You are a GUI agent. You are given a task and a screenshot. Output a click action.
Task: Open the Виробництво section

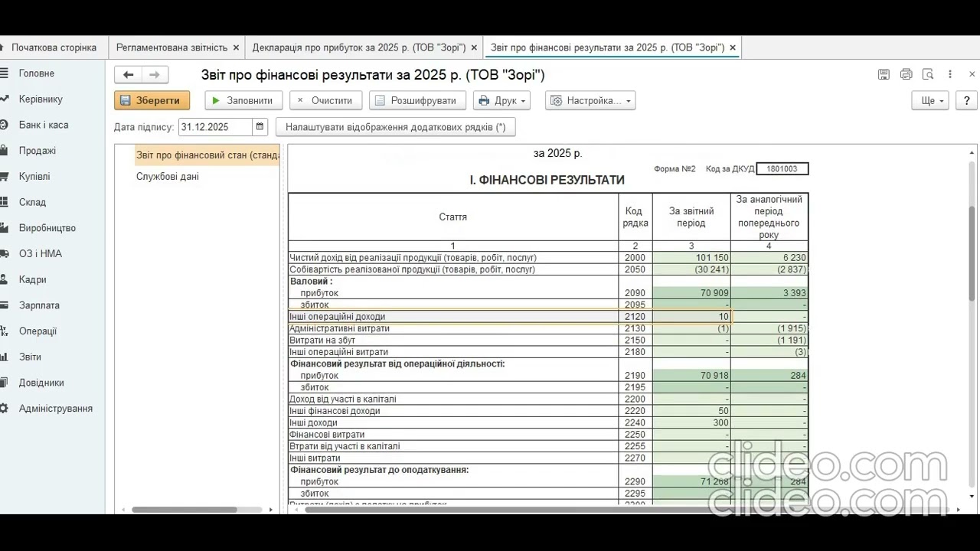[47, 228]
